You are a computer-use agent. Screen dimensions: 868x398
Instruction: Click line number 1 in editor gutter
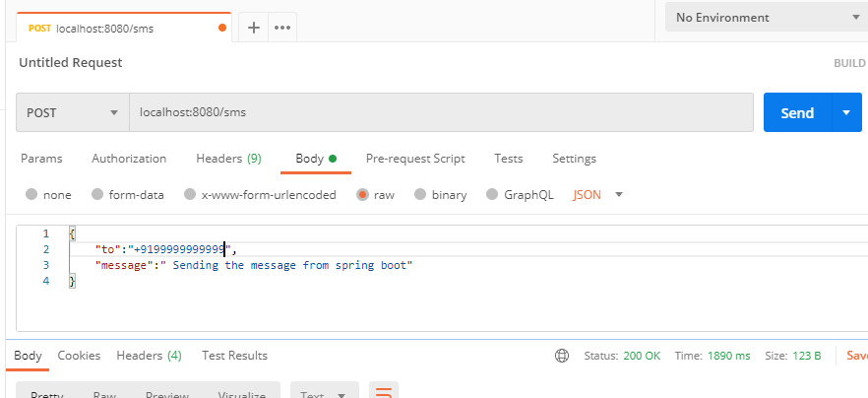(45, 233)
